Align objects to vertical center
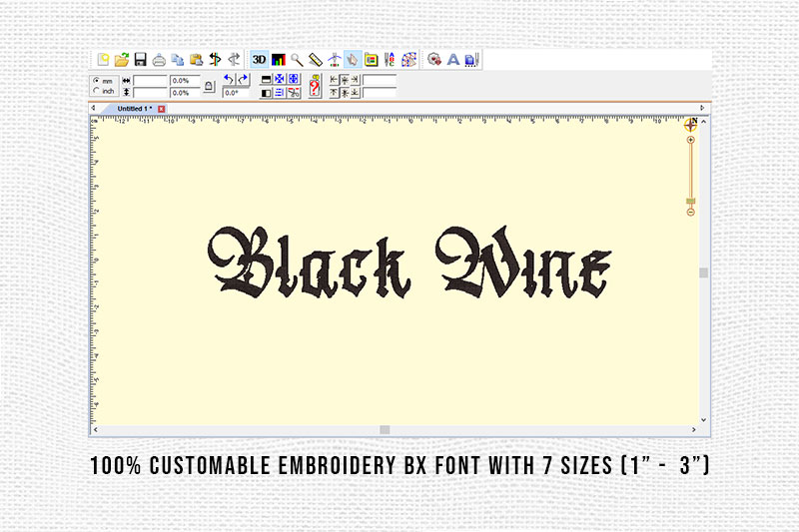Image resolution: width=799 pixels, height=532 pixels. [x=345, y=93]
